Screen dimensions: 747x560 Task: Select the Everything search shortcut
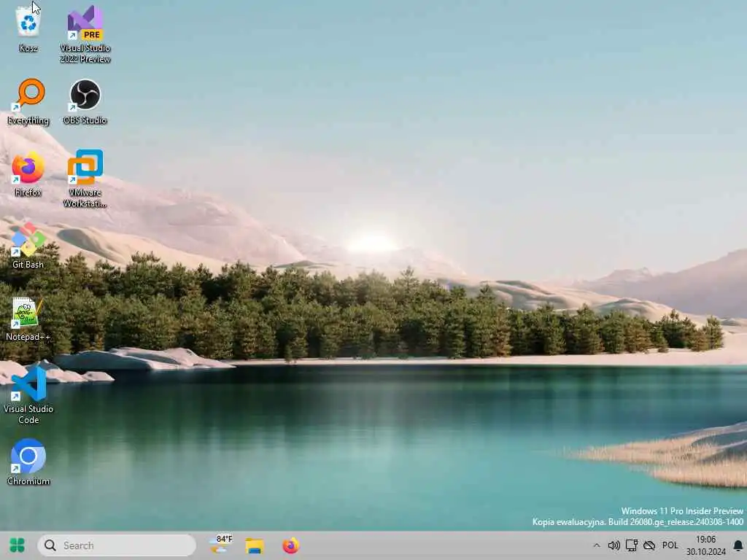[28, 102]
